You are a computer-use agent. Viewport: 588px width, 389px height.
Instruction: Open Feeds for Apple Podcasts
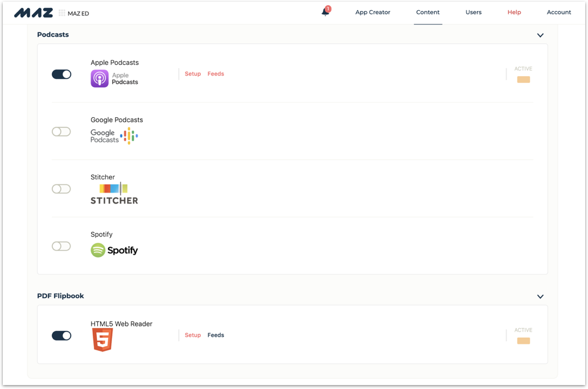click(x=216, y=74)
